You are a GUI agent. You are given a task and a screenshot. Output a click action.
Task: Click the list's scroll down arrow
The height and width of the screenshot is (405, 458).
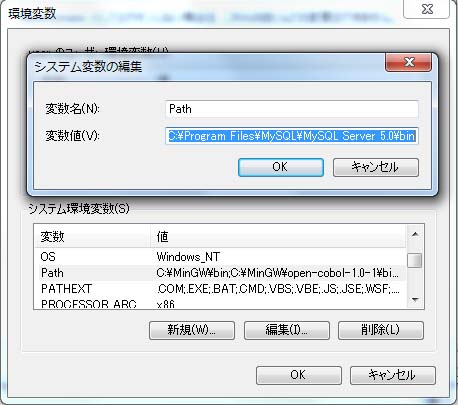coord(415,300)
